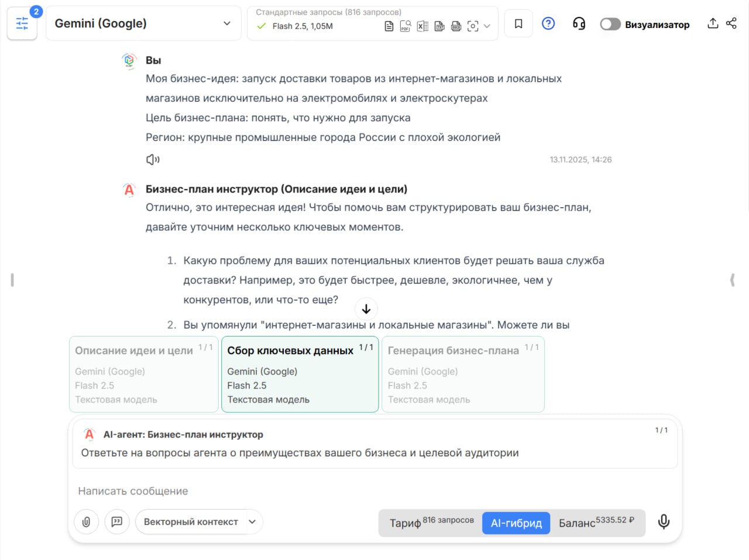
Task: Open the sidebar settings icon with badge 2
Action: 22,23
